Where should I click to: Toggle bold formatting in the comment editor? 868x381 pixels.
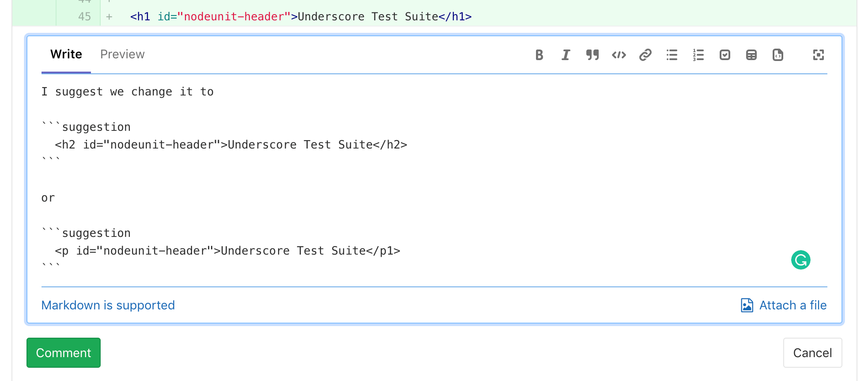coord(539,55)
